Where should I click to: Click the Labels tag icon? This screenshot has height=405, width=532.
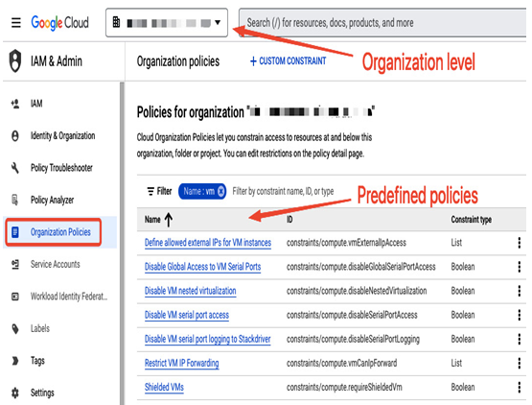pos(15,328)
